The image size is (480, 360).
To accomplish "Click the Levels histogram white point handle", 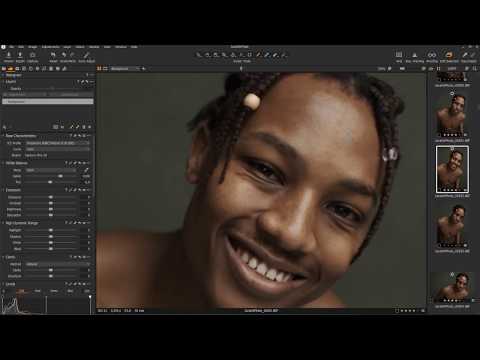I will 90,296.
